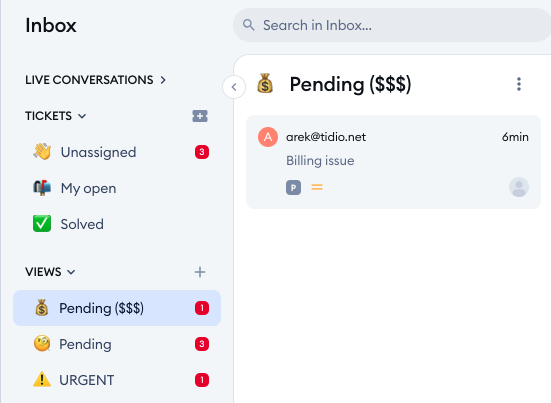
Task: Add a new view with plus icon
Action: [x=200, y=272]
